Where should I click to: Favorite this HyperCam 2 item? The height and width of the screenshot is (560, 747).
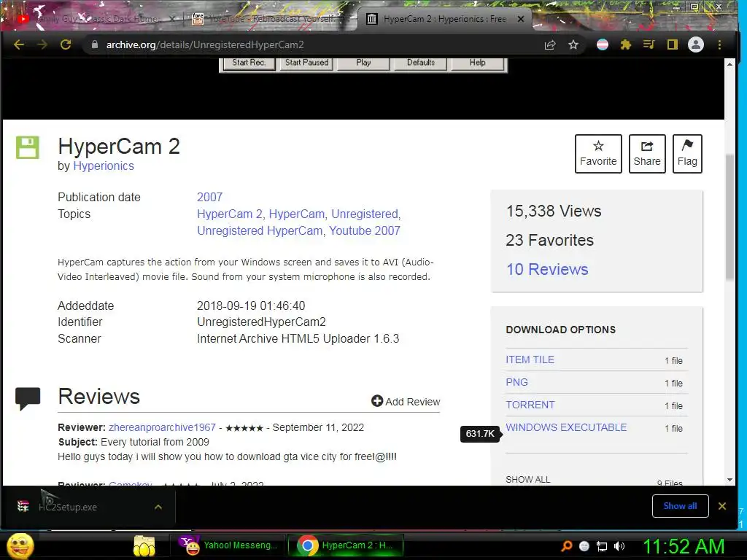click(598, 154)
